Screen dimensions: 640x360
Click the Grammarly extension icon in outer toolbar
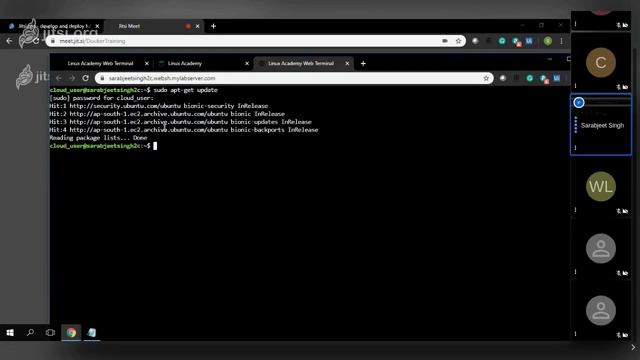click(502, 41)
